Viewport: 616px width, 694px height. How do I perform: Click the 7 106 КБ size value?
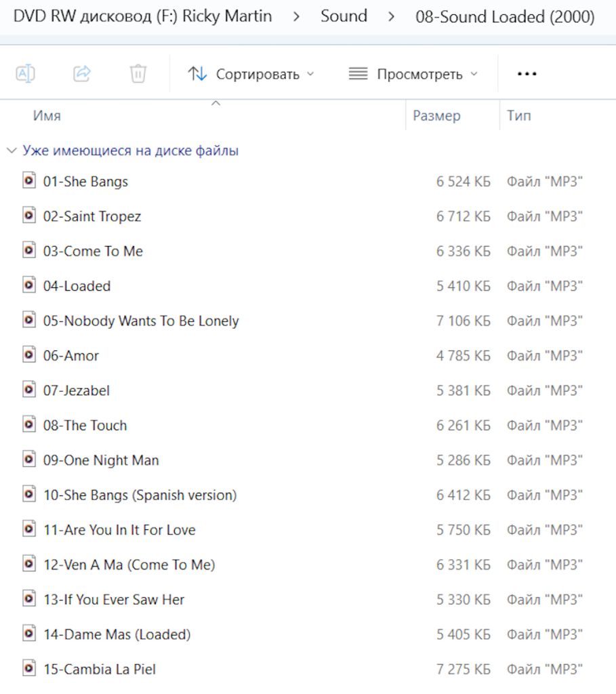pos(464,321)
